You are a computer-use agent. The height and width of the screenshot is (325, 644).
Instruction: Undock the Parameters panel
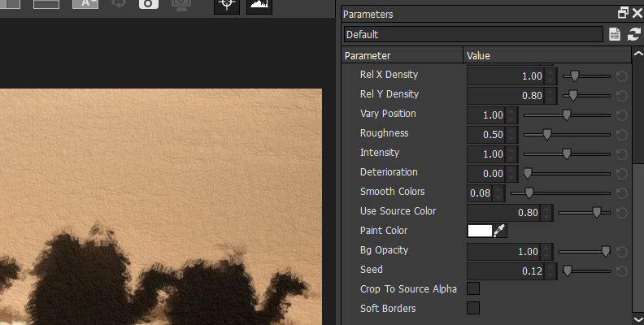point(623,13)
